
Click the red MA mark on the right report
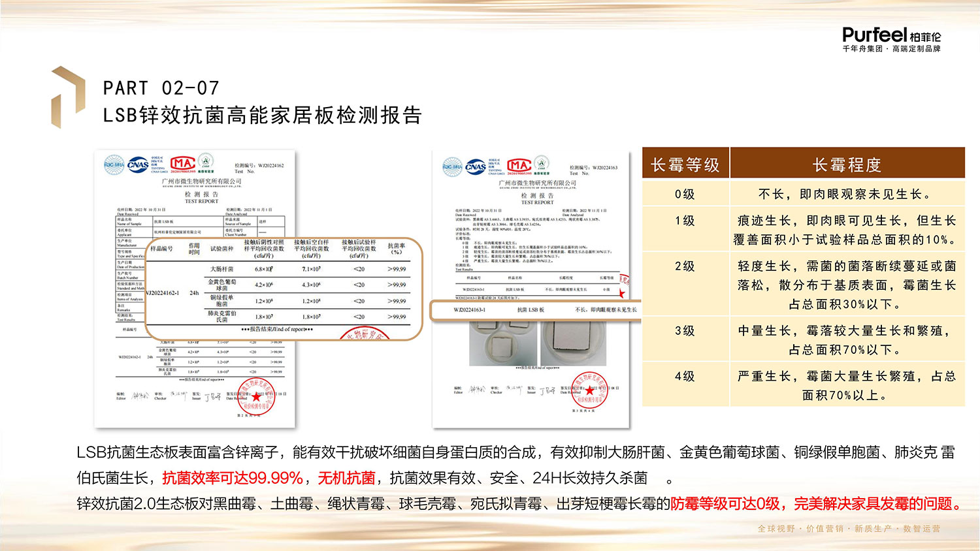519,166
